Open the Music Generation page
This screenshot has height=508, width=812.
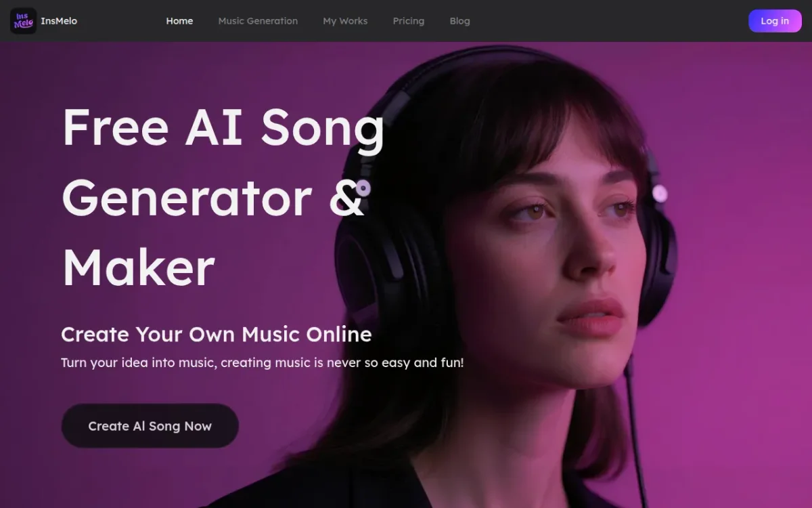tap(258, 21)
